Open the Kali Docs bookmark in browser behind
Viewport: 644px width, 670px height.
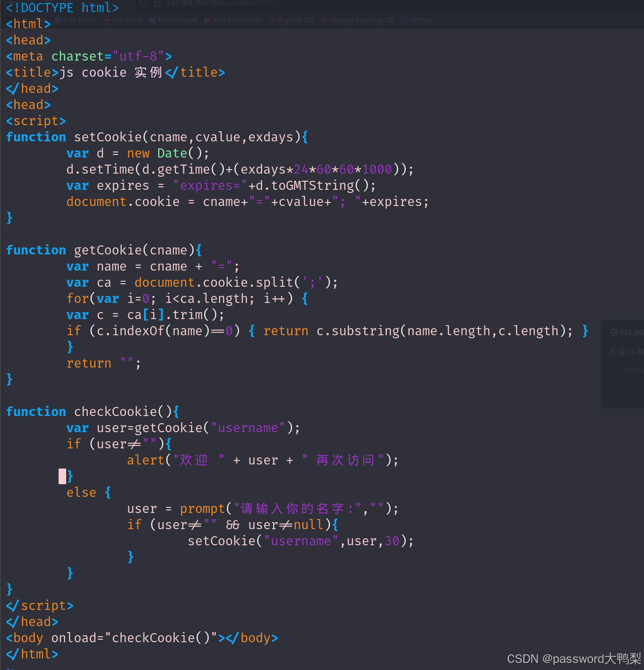tap(123, 20)
